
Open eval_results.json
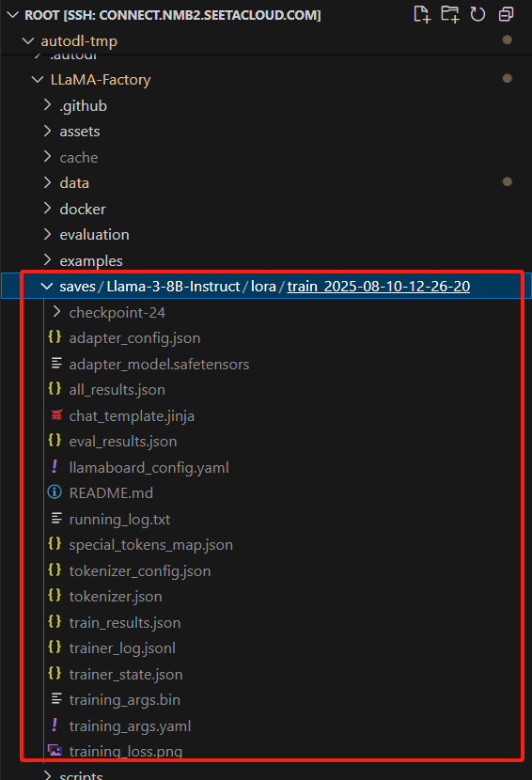(x=123, y=442)
